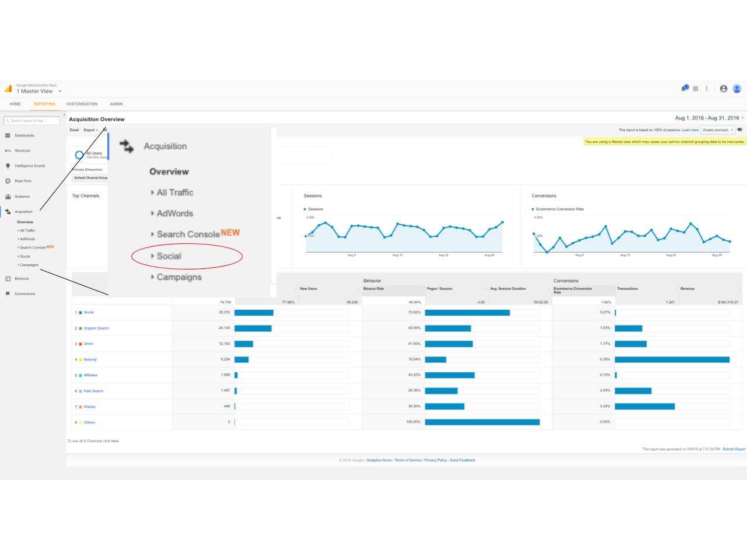Expand Campaigns in the left sidebar
The width and height of the screenshot is (747, 560).
29,265
